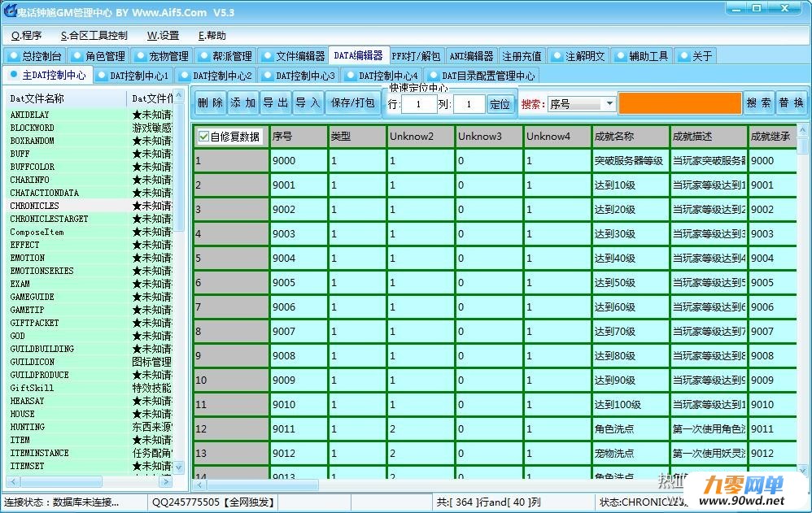Click the 定位 button

tap(500, 104)
